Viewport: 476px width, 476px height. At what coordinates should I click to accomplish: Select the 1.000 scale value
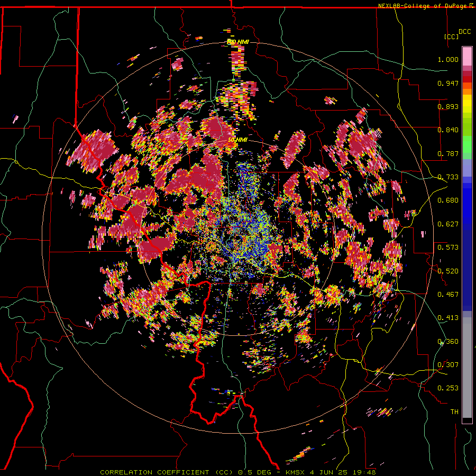tap(448, 59)
